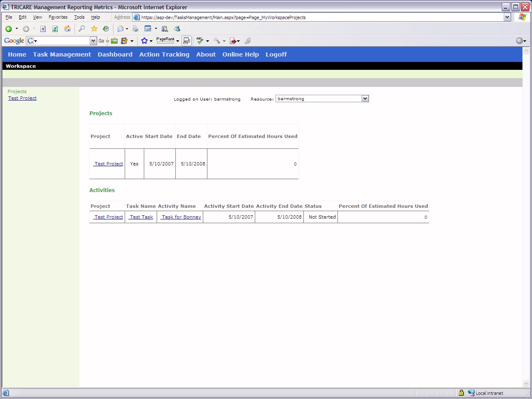Select Test Project in left sidebar
Screen dimensions: 532x399
pyautogui.click(x=22, y=98)
